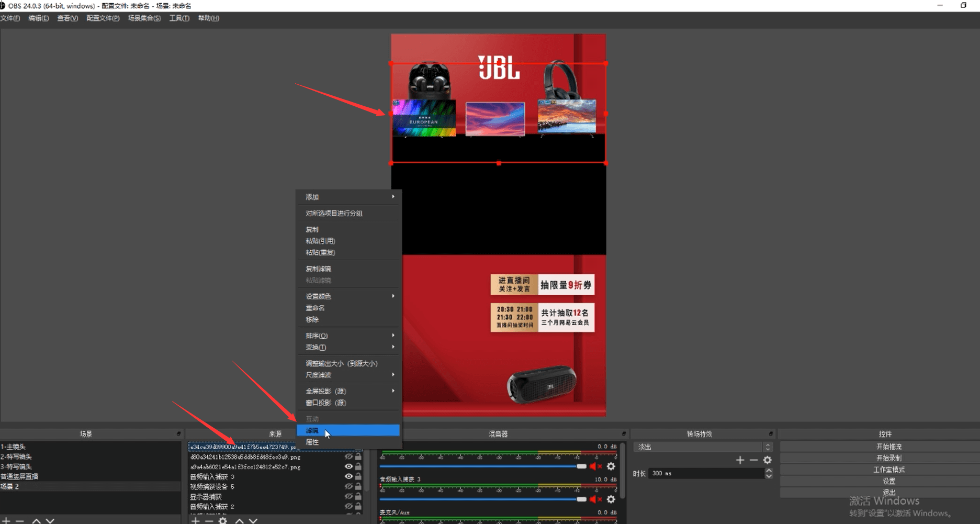Image resolution: width=980 pixels, height=524 pixels.
Task: Open gear settings for mixer channel above 音频输入捕获 3
Action: click(611, 466)
